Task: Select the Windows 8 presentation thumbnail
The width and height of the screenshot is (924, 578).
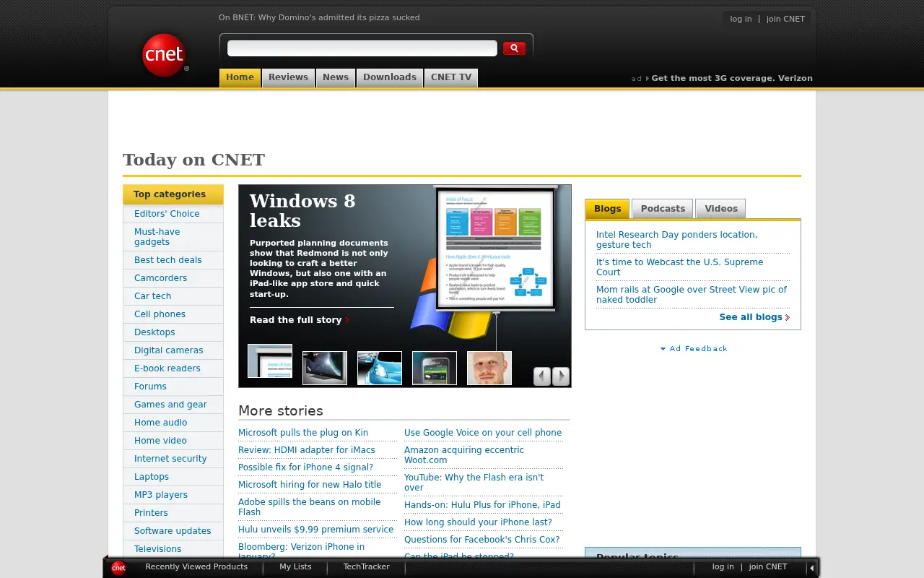Action: 270,361
